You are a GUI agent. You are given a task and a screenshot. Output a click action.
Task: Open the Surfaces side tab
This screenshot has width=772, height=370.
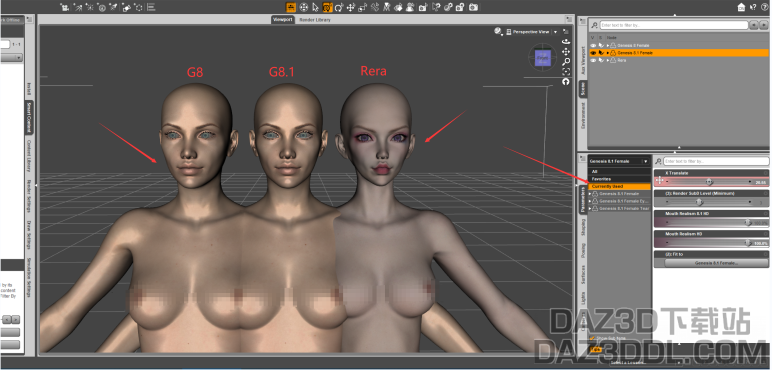pyautogui.click(x=583, y=275)
